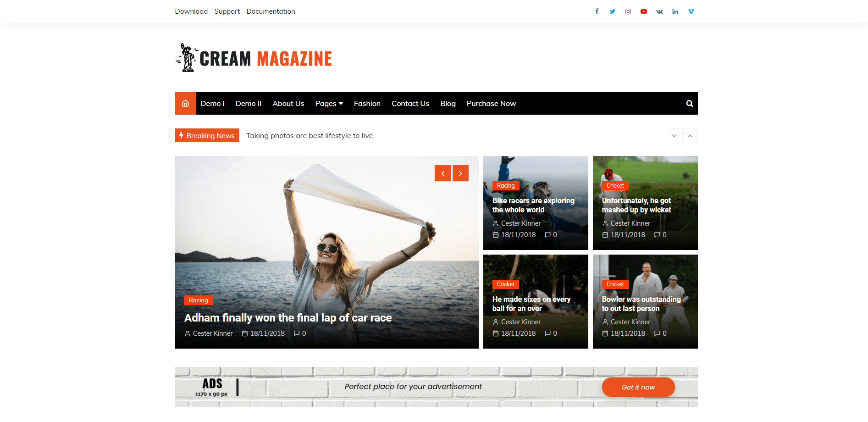Screen dimensions: 868x422
Task: Open Fashion menu item
Action: pos(367,104)
